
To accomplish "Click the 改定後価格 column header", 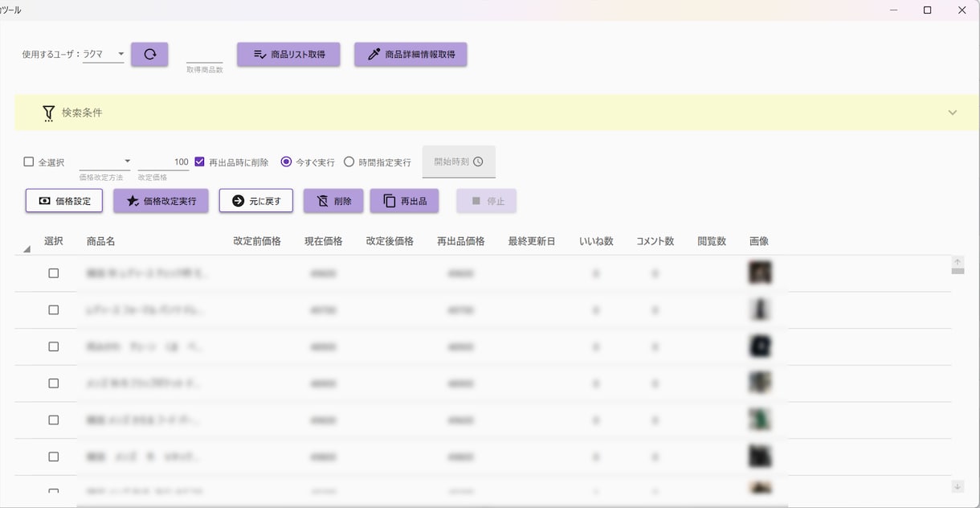I will point(390,241).
